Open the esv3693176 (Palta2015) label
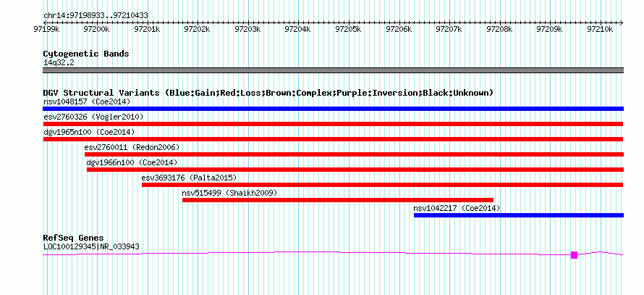 189,178
